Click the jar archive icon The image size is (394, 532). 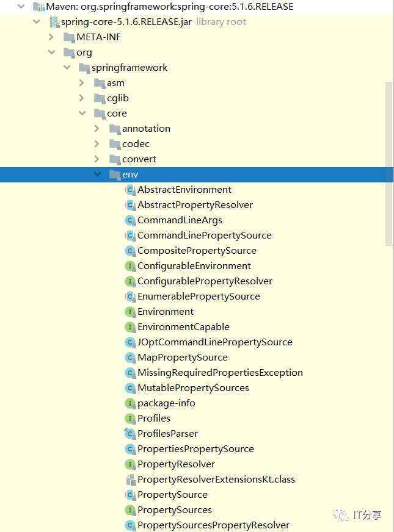pos(54,22)
